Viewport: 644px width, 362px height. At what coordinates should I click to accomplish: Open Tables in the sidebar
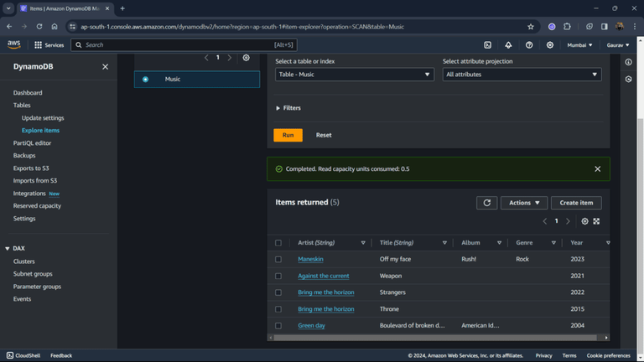22,105
